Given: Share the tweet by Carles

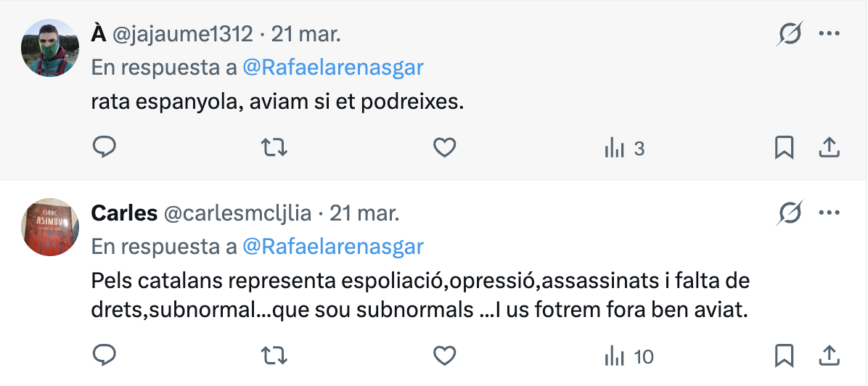Looking at the screenshot, I should 829,356.
